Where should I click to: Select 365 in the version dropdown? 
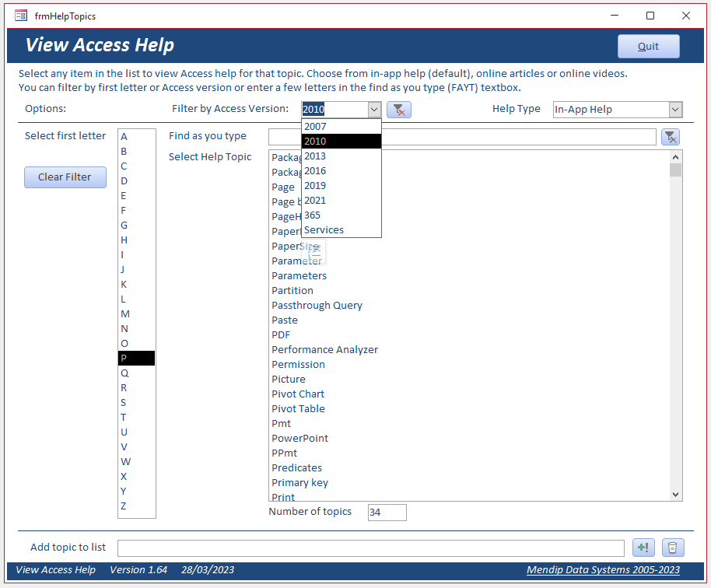click(341, 215)
